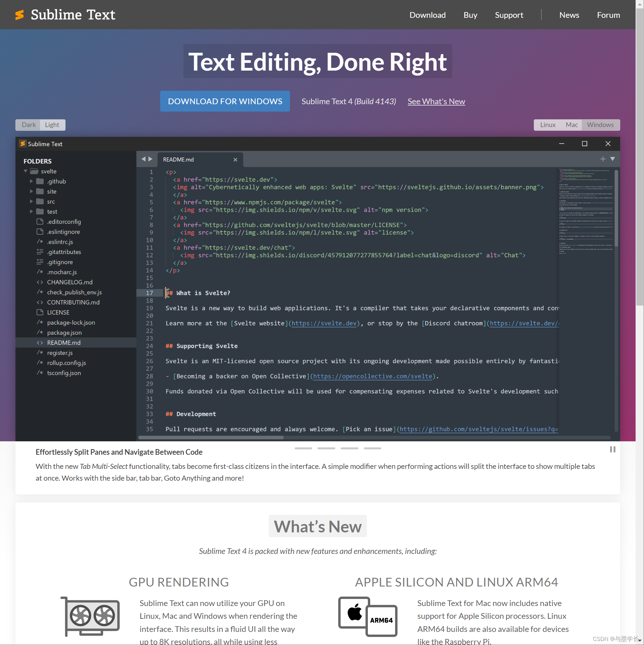Image resolution: width=644 pixels, height=645 pixels.
Task: Click the file icon beside LICENSE
Action: [40, 312]
